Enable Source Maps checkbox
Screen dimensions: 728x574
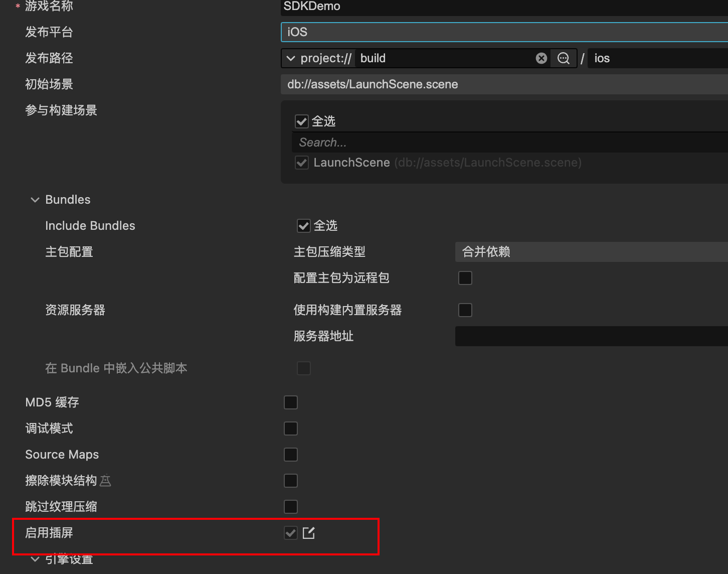pos(291,455)
